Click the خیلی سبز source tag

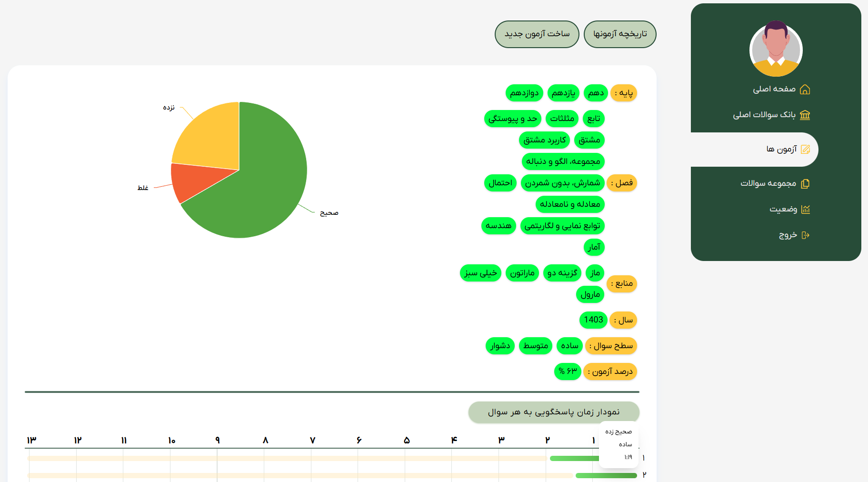[x=480, y=273]
